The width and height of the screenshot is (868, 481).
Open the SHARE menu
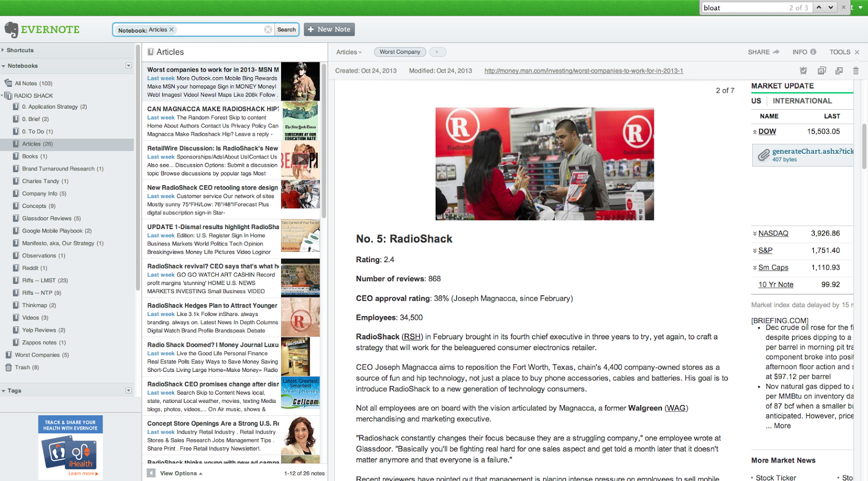(763, 52)
